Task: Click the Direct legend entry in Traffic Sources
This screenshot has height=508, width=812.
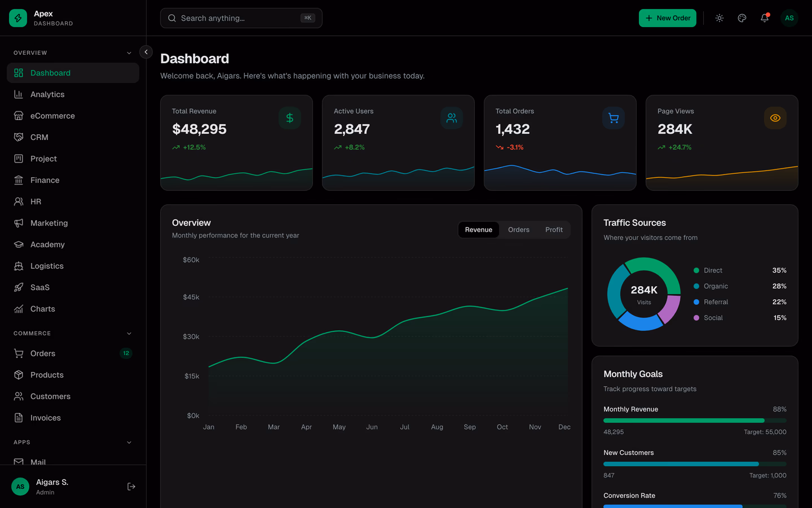Action: coord(740,270)
